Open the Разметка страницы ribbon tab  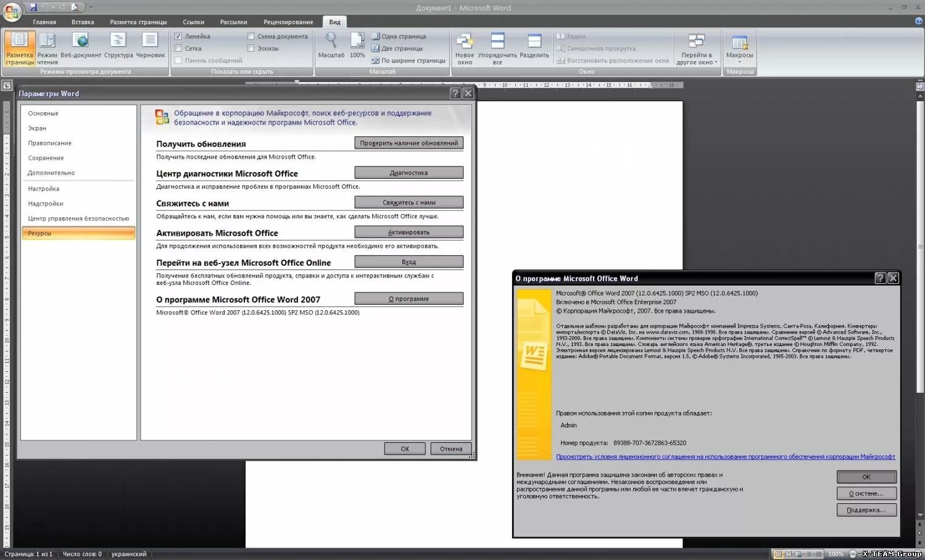pyautogui.click(x=138, y=22)
